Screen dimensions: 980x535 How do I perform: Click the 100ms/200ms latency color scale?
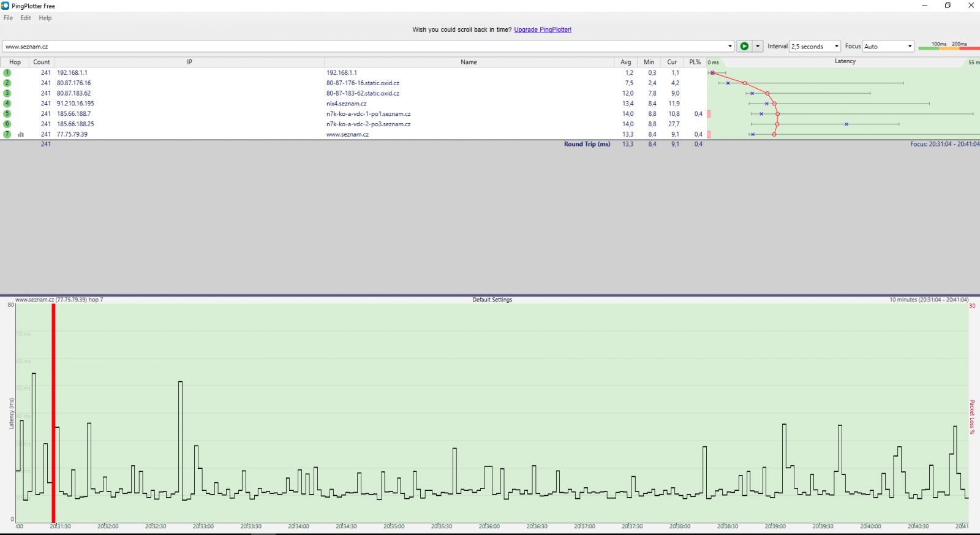[x=949, y=46]
